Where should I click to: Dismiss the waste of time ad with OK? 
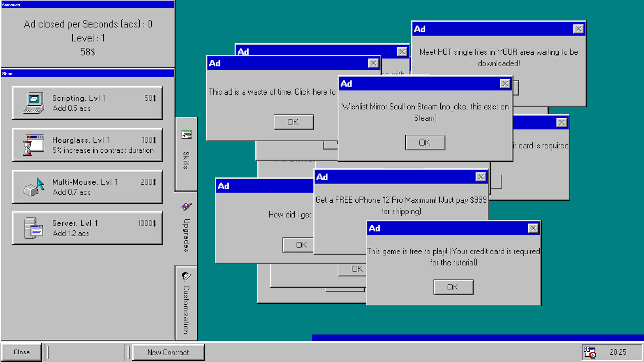click(x=294, y=122)
